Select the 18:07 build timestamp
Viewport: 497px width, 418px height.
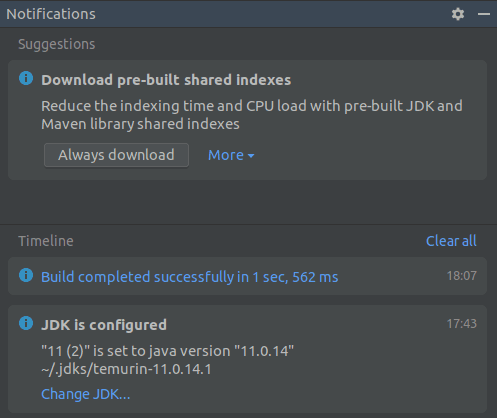pyautogui.click(x=462, y=276)
